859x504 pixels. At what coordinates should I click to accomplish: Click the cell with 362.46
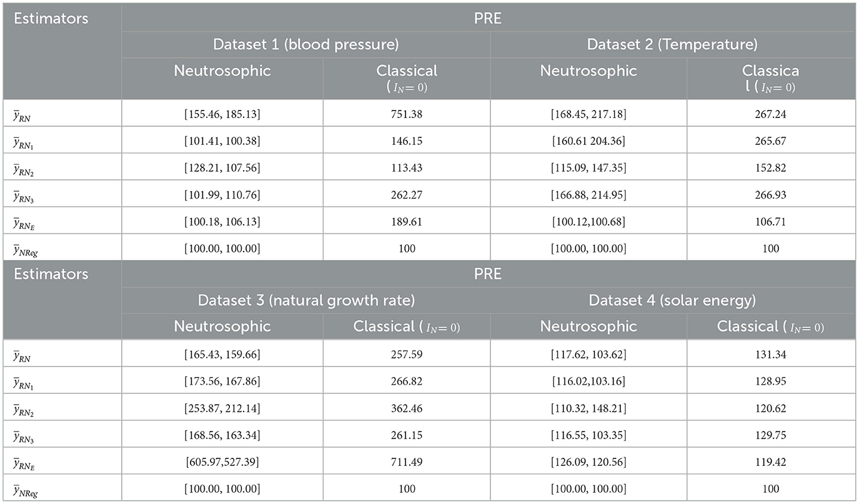click(x=406, y=407)
